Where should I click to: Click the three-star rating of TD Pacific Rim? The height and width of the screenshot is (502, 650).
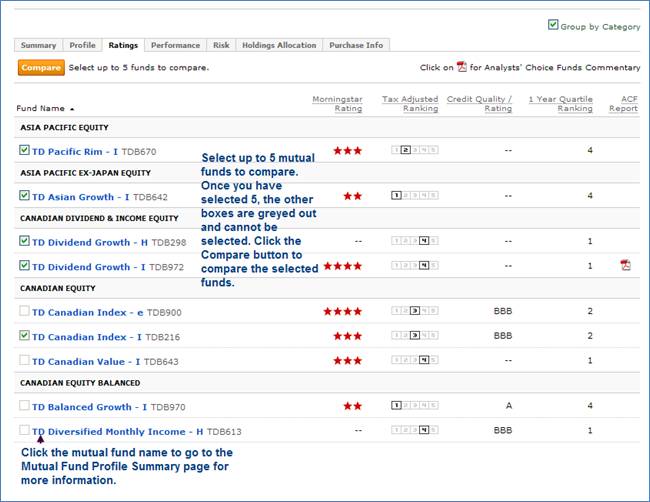348,150
